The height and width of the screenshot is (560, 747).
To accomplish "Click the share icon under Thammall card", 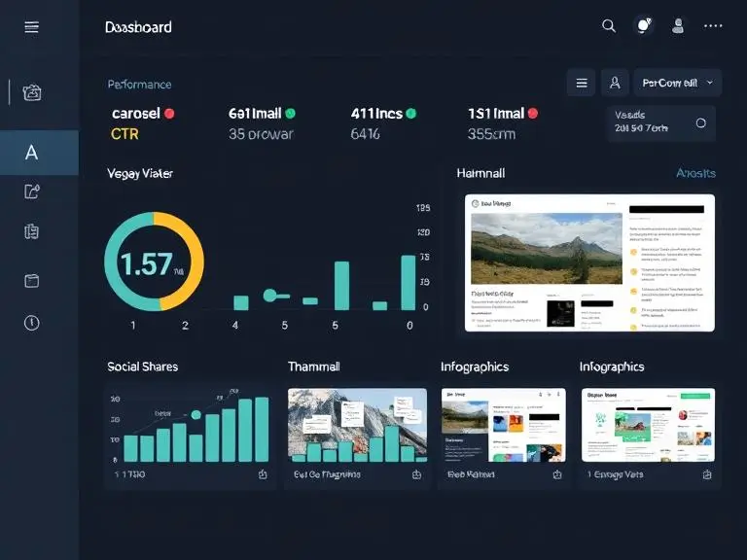I will pyautogui.click(x=417, y=474).
